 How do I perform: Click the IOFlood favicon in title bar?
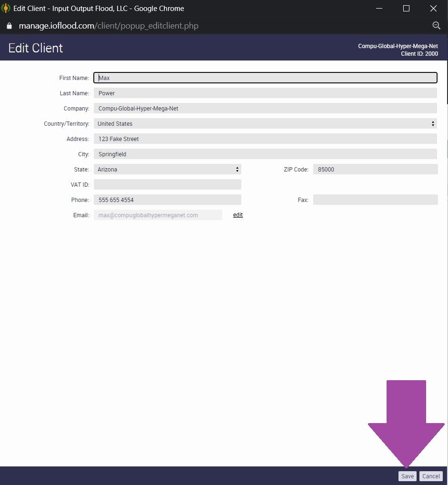6,9
